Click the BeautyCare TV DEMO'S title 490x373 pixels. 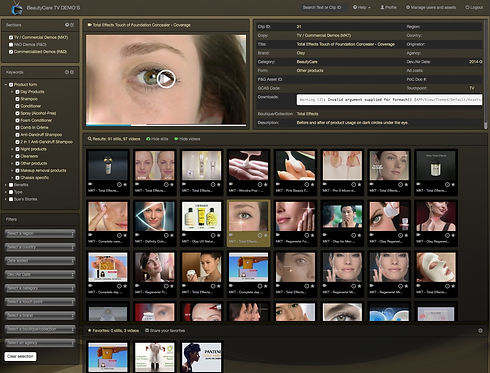pos(53,8)
